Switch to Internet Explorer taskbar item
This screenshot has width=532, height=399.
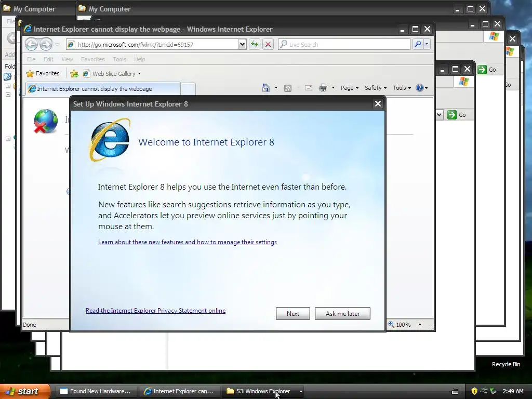(x=179, y=391)
